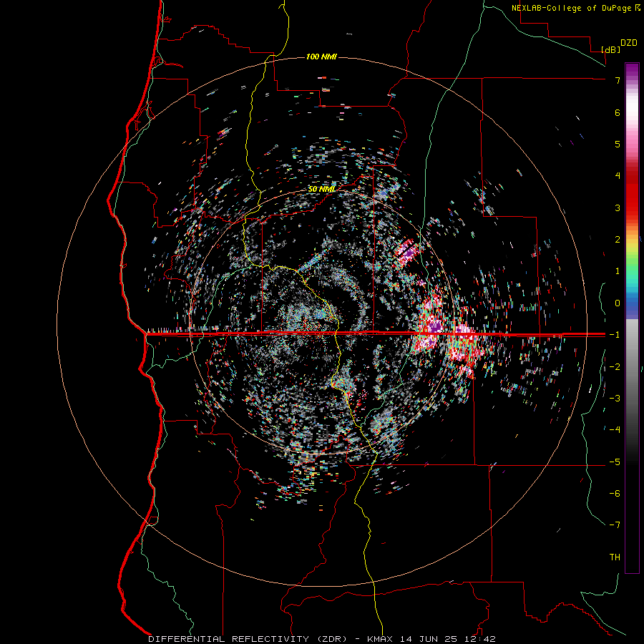Viewport: 644px width, 644px height.
Task: Click the 100 NMI range ring label
Action: tap(321, 57)
